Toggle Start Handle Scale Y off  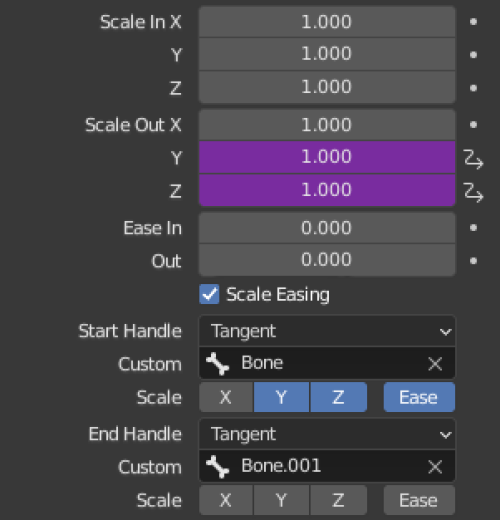click(x=281, y=397)
